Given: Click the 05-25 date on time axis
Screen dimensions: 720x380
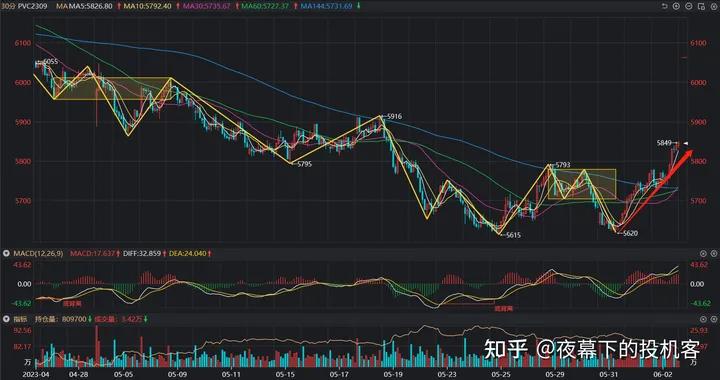Looking at the screenshot, I should (x=500, y=375).
